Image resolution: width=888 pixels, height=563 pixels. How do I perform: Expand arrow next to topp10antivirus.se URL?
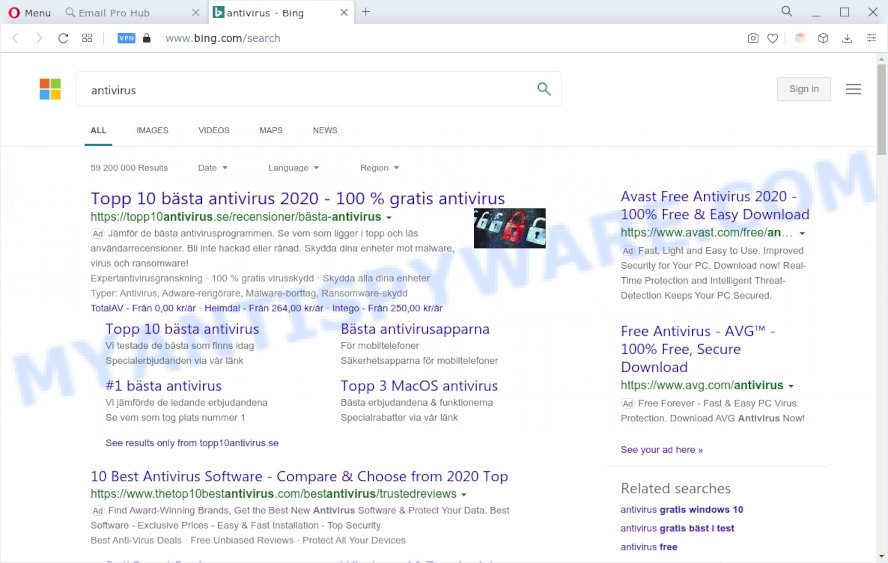(x=389, y=217)
